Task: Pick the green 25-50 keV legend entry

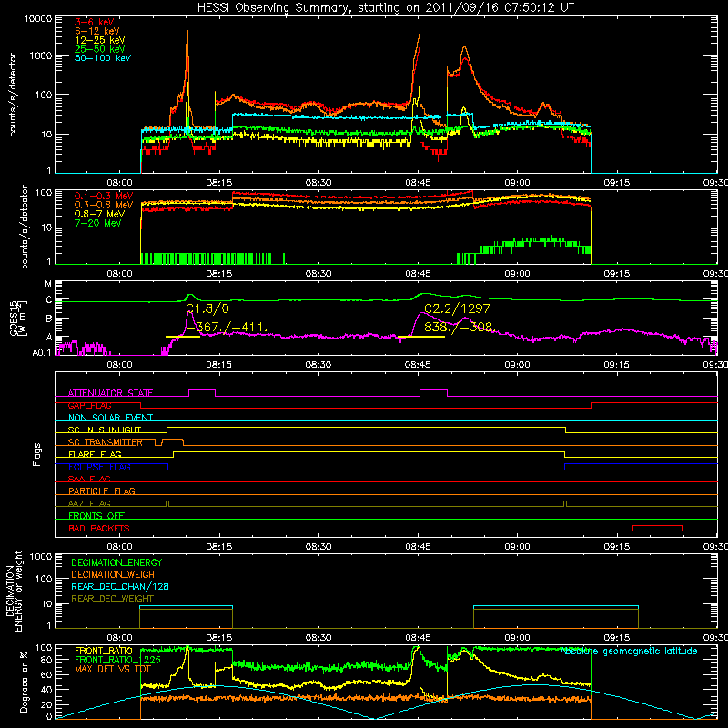Action: (x=99, y=49)
